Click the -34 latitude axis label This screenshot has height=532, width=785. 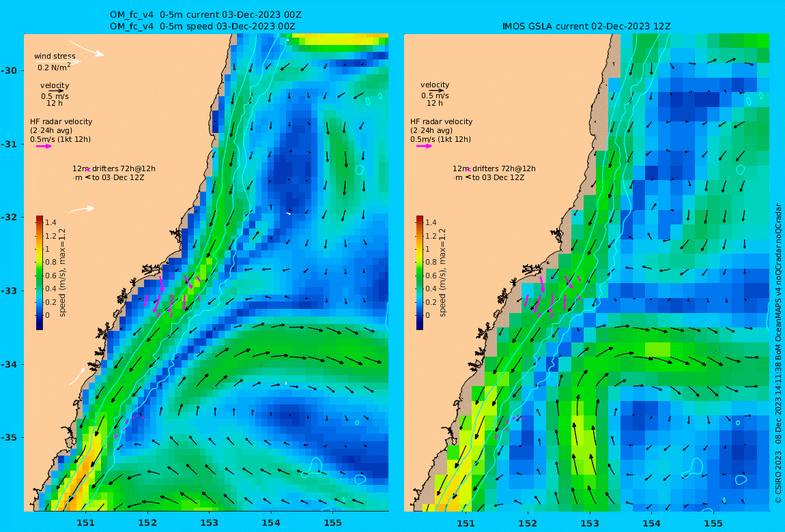tap(10, 364)
